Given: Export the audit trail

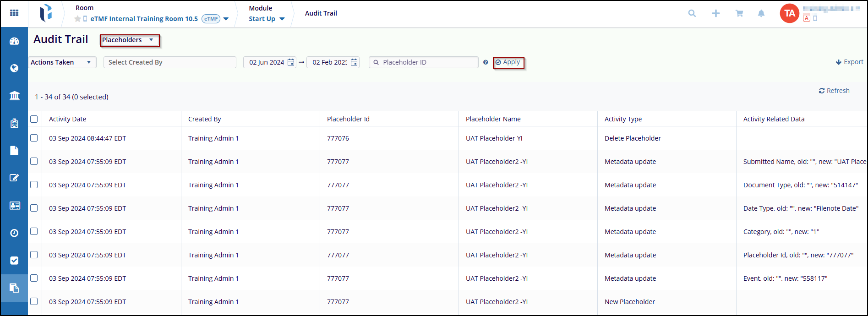Looking at the screenshot, I should [849, 62].
